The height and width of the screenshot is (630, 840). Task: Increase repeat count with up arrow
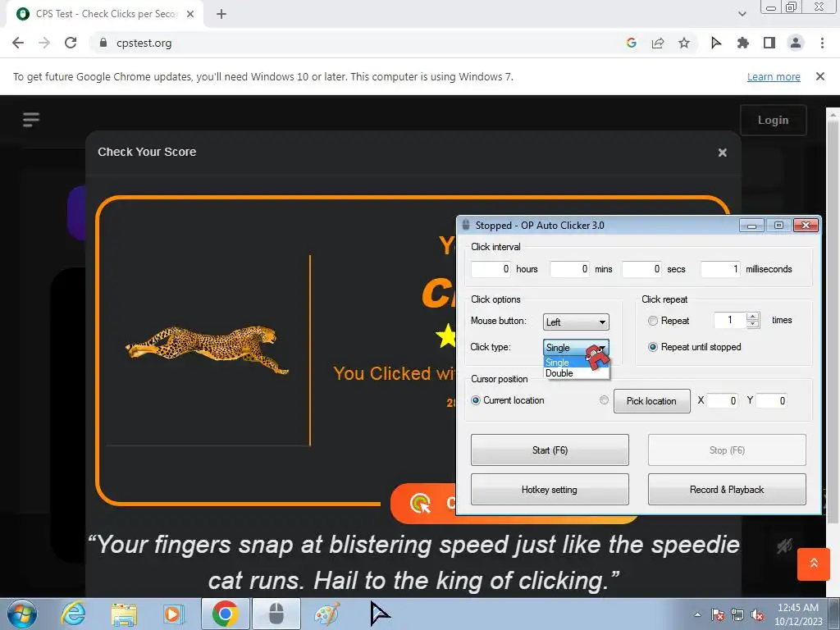[x=753, y=317]
